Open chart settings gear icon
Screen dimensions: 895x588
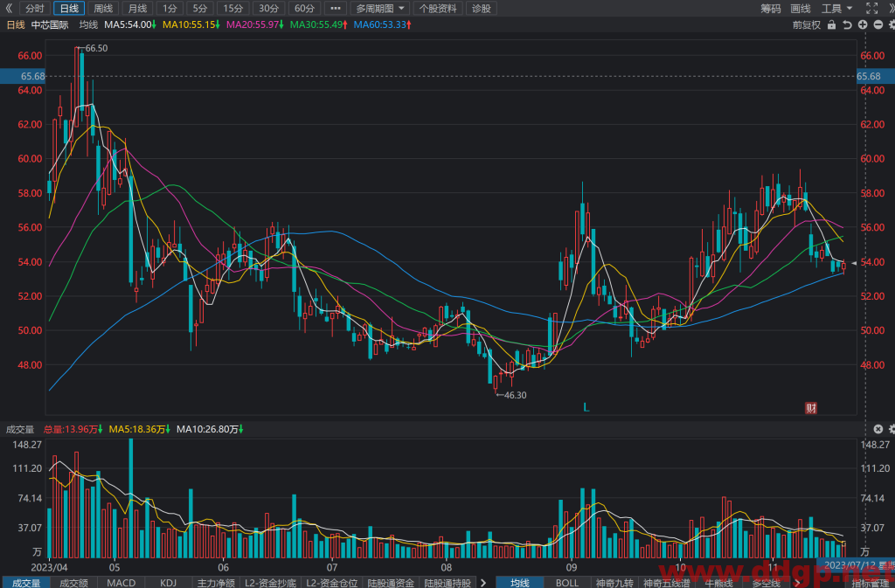click(891, 25)
